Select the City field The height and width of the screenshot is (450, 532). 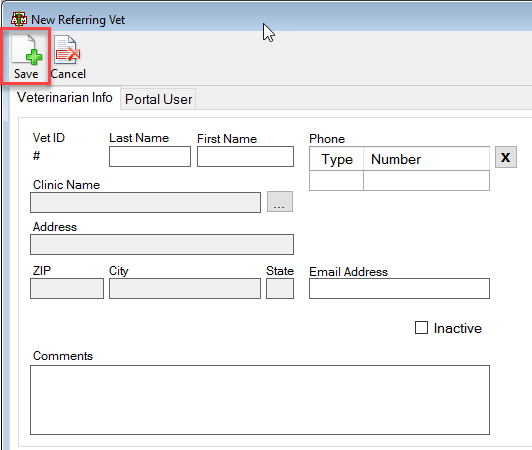185,288
